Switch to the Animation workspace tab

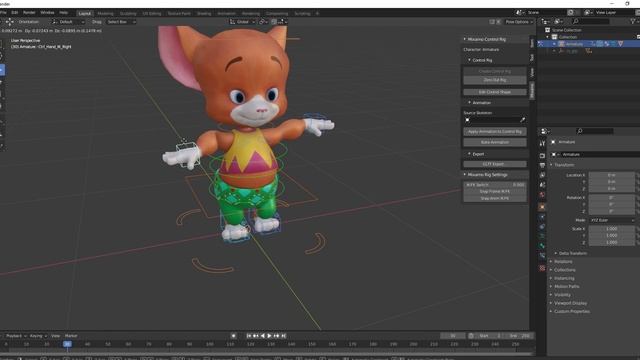[226, 13]
